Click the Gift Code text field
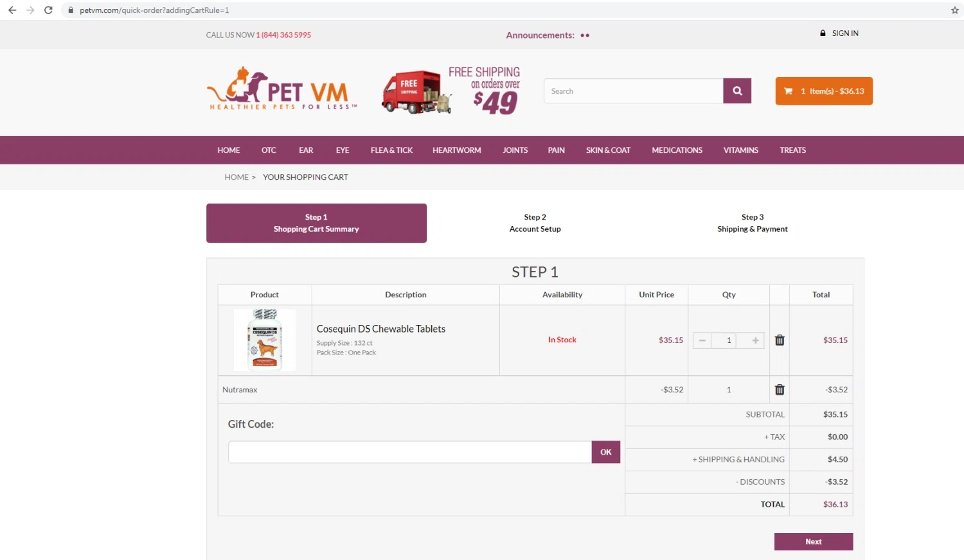Image resolution: width=964 pixels, height=560 pixels. coord(410,452)
